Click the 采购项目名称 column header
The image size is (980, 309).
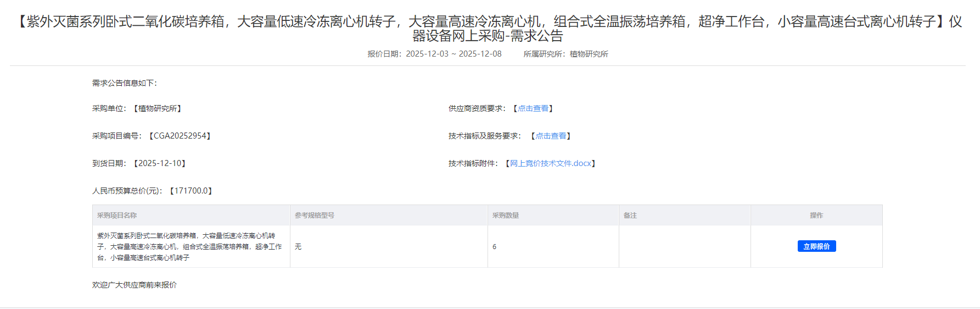(x=117, y=216)
